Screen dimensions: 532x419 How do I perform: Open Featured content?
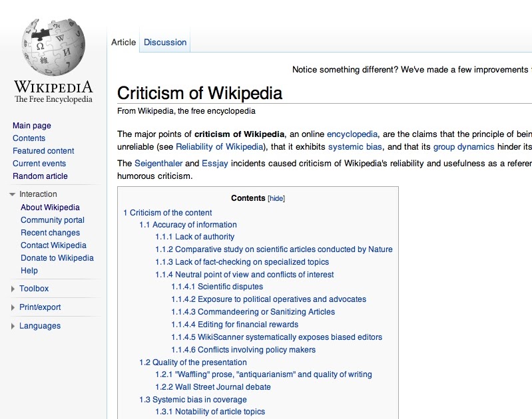tap(43, 151)
